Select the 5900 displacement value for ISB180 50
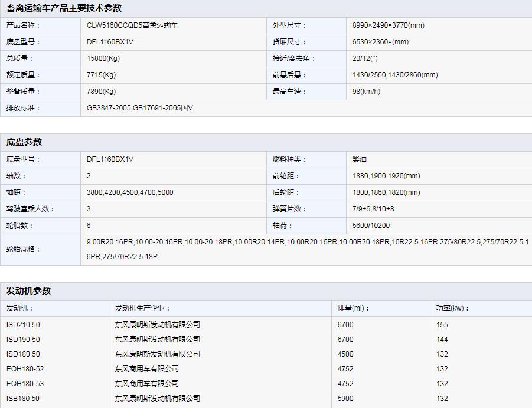532x408 pixels. point(345,399)
